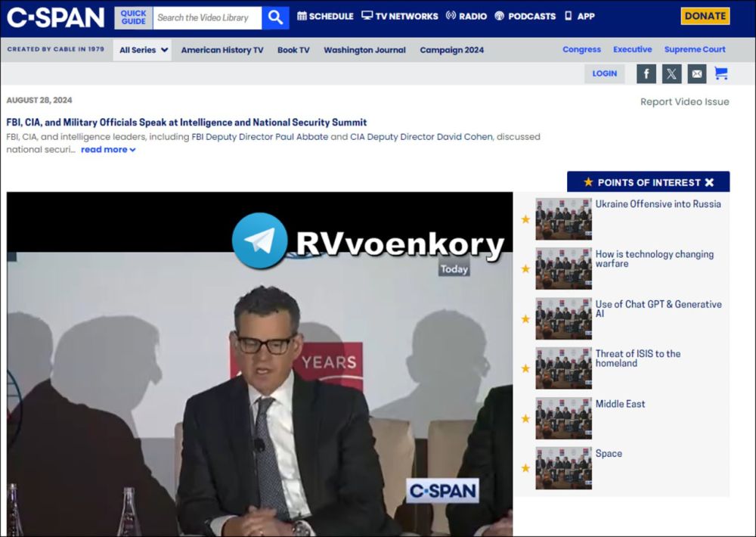Open American History TV series

222,50
